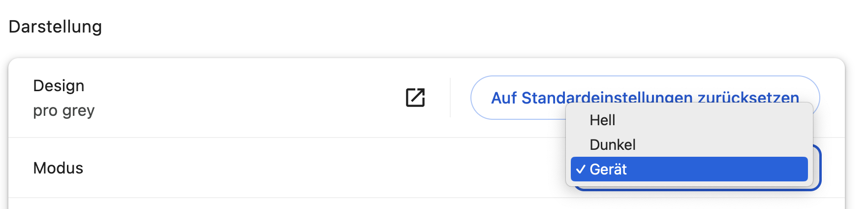This screenshot has width=868, height=209.
Task: Click the pro grey theme name
Action: coord(64,110)
